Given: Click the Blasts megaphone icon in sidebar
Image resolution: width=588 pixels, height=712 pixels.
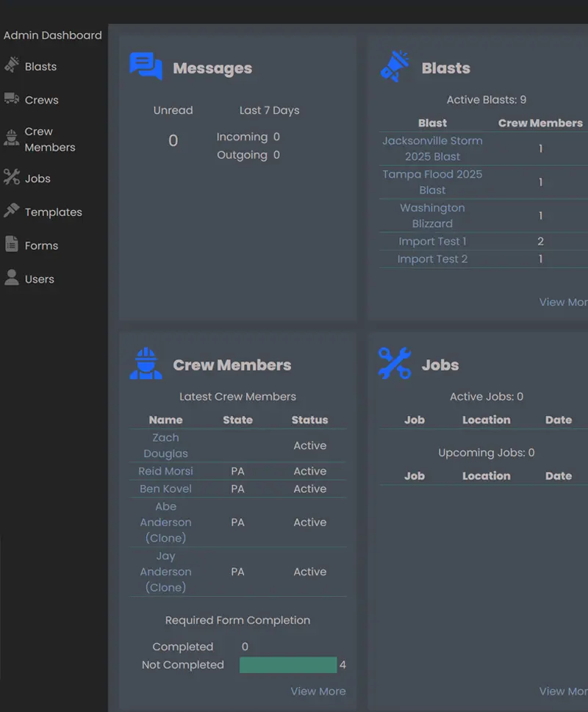Looking at the screenshot, I should (12, 65).
